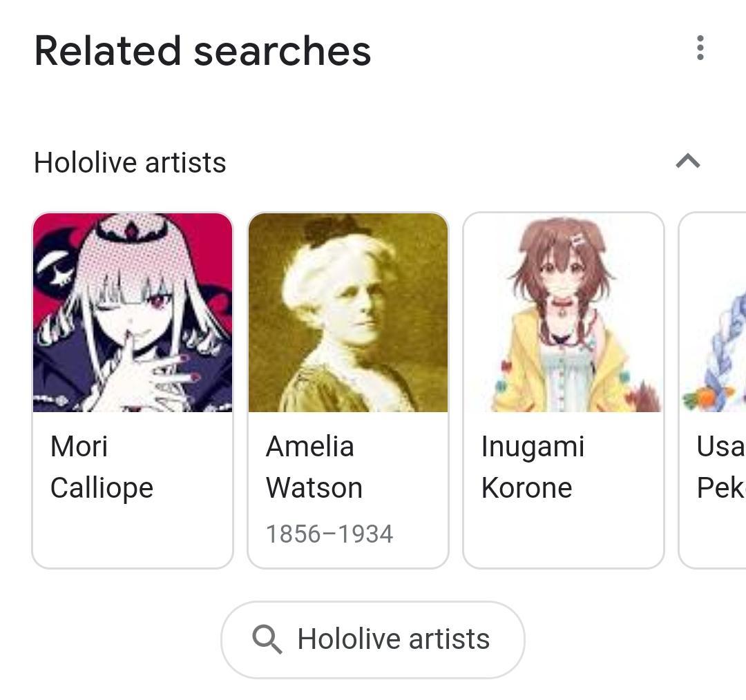This screenshot has height=700, width=746.
Task: Click the vertical dots above the cards
Action: coord(700,48)
